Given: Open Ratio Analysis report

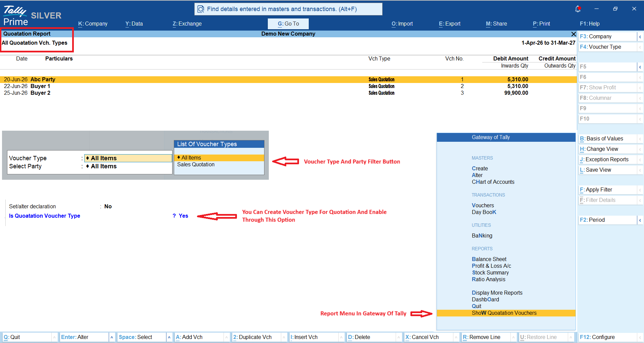Looking at the screenshot, I should 488,280.
